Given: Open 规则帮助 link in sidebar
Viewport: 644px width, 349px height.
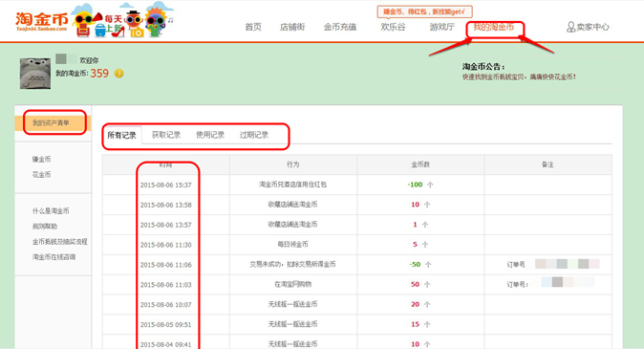Looking at the screenshot, I should click(45, 226).
